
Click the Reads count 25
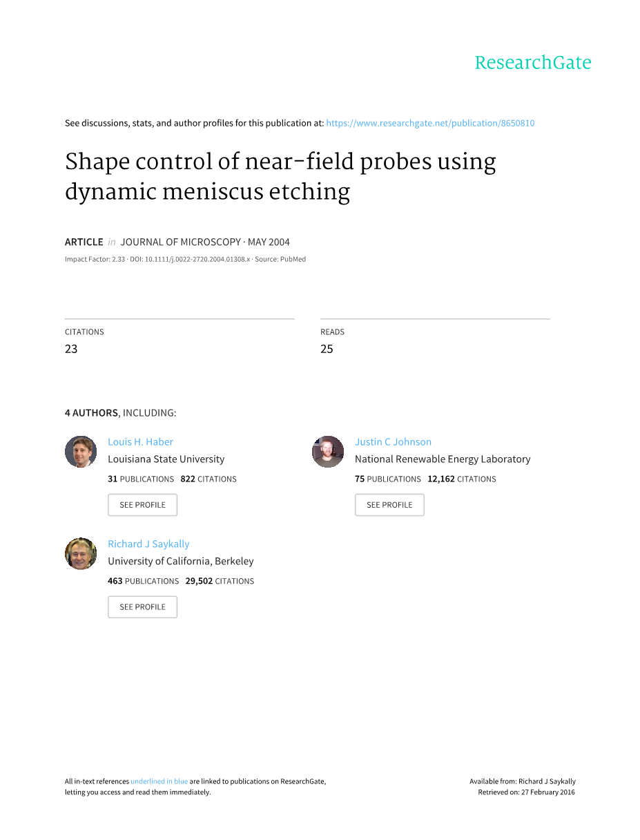pos(327,349)
